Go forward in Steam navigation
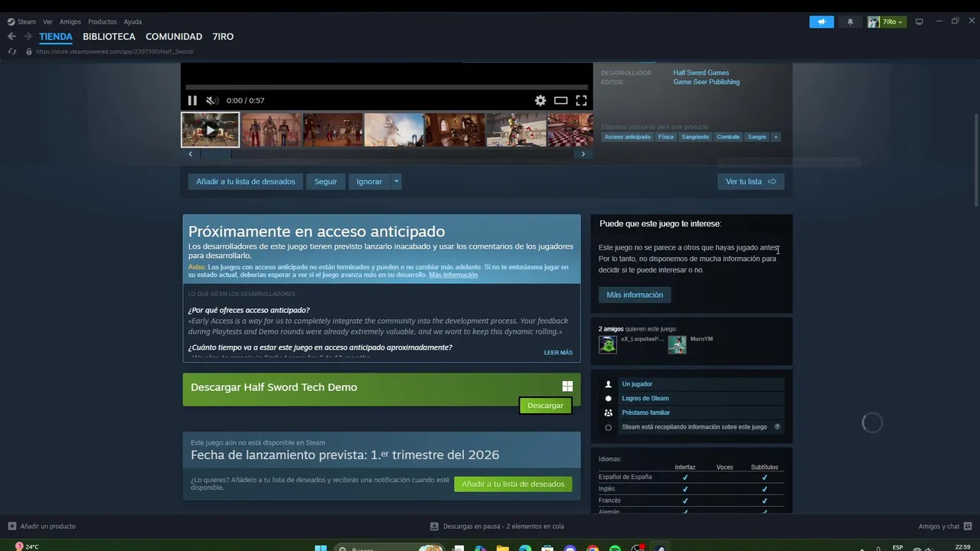Viewport: 980px width, 551px height. [x=28, y=36]
